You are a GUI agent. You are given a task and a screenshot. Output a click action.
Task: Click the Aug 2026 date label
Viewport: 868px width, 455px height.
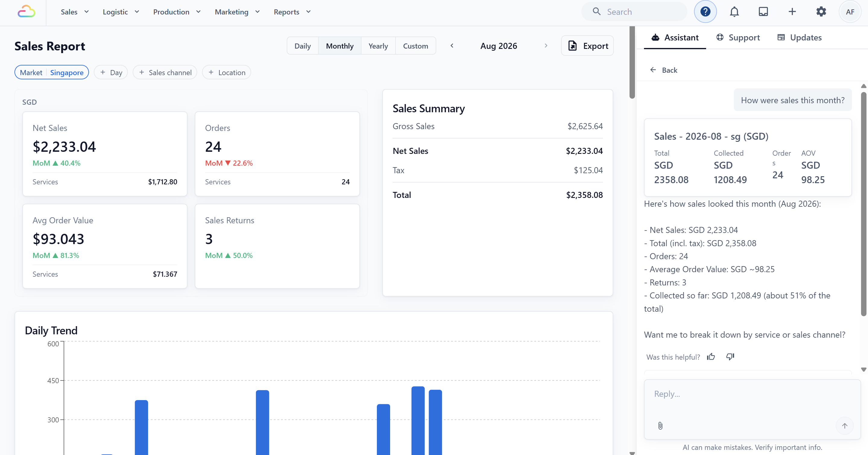click(x=499, y=46)
